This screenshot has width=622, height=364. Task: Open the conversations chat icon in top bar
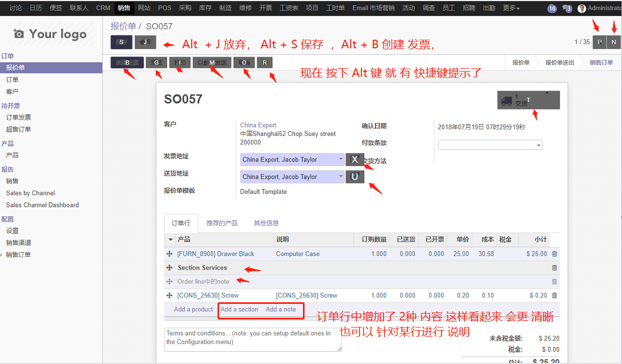coord(567,9)
